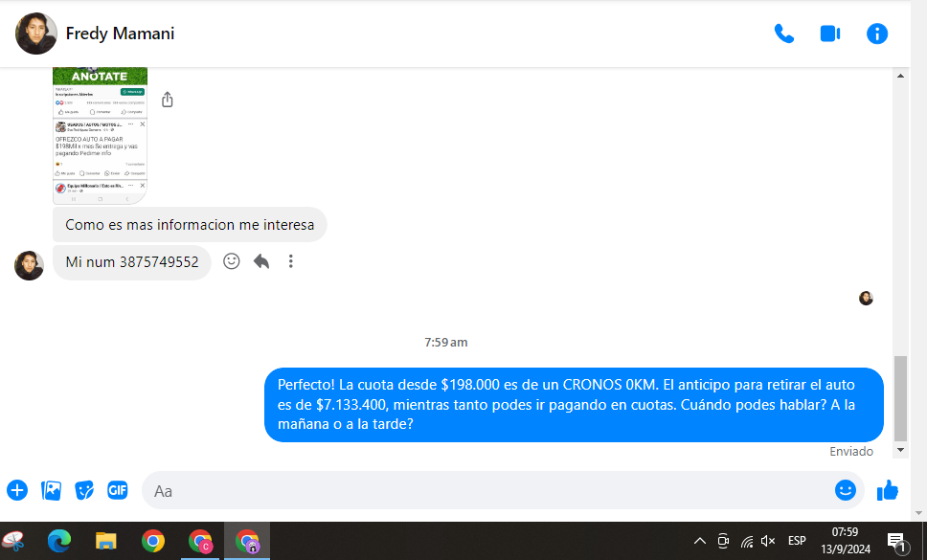Reply to the 'Mi num 3875749552' message
The image size is (927, 560).
point(261,260)
